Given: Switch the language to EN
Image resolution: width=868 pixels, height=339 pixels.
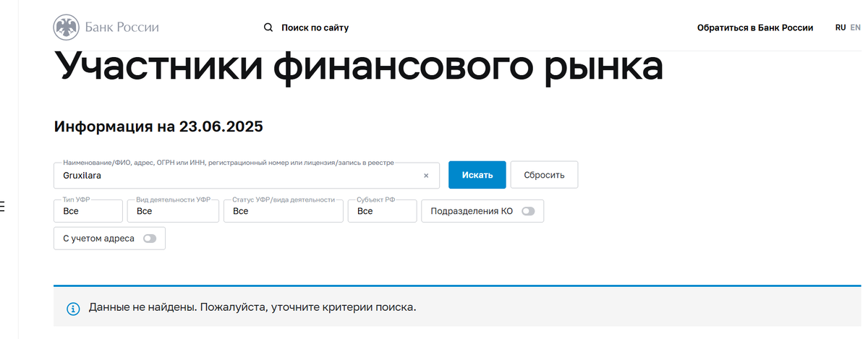Looking at the screenshot, I should tap(855, 27).
